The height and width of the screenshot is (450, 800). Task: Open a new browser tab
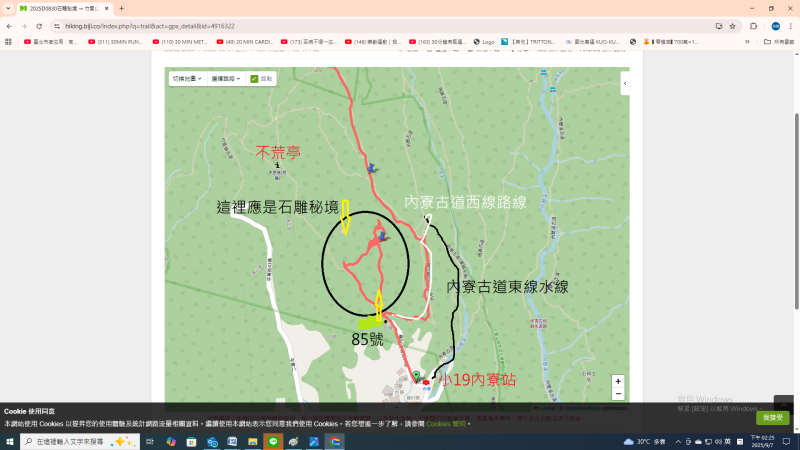point(121,9)
